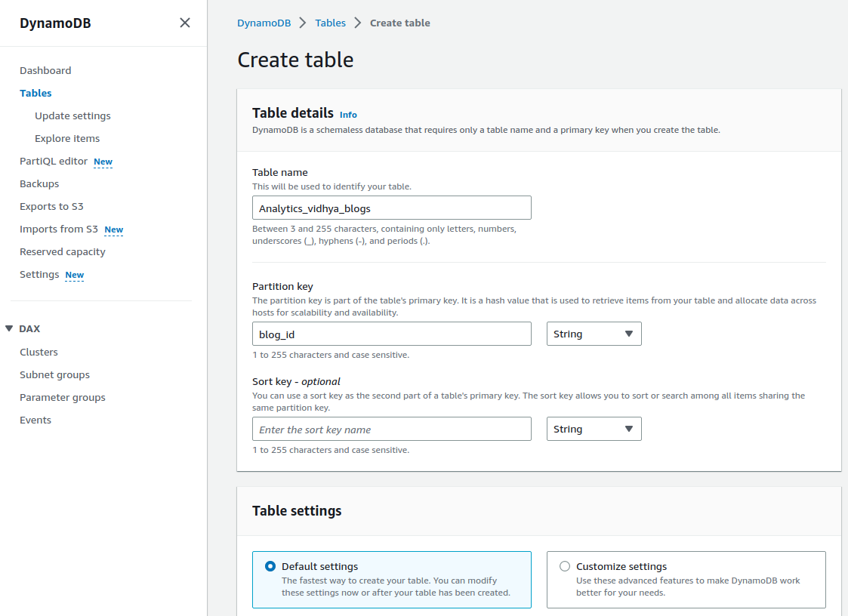Screen dimensions: 848x616
Task: Open DAX Clusters page
Action: tap(39, 352)
